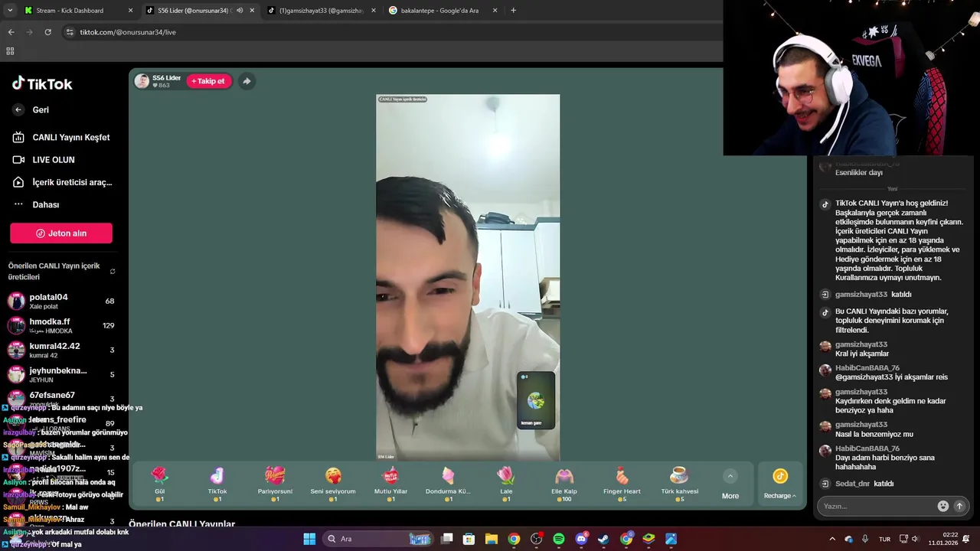Click the Jeton alın button
Viewport: 980px width, 551px height.
[61, 233]
